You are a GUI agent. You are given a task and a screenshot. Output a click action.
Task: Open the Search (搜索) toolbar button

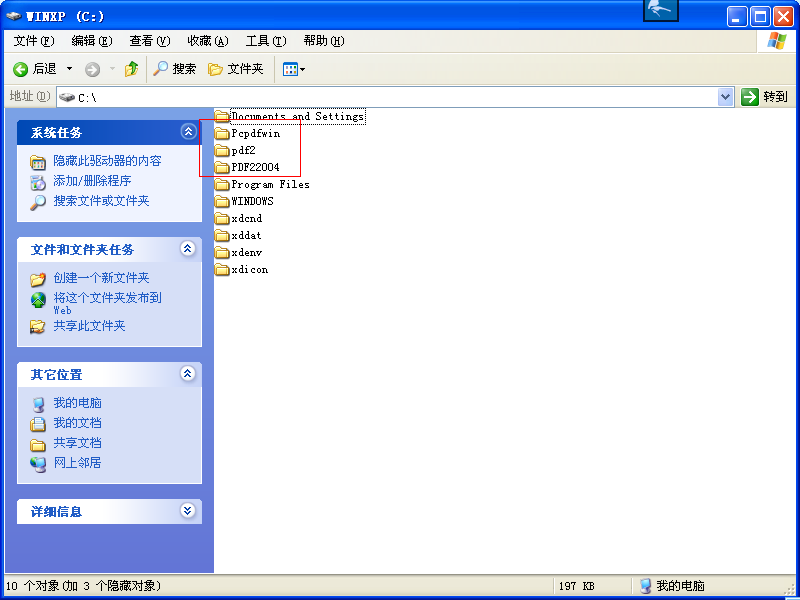point(174,69)
